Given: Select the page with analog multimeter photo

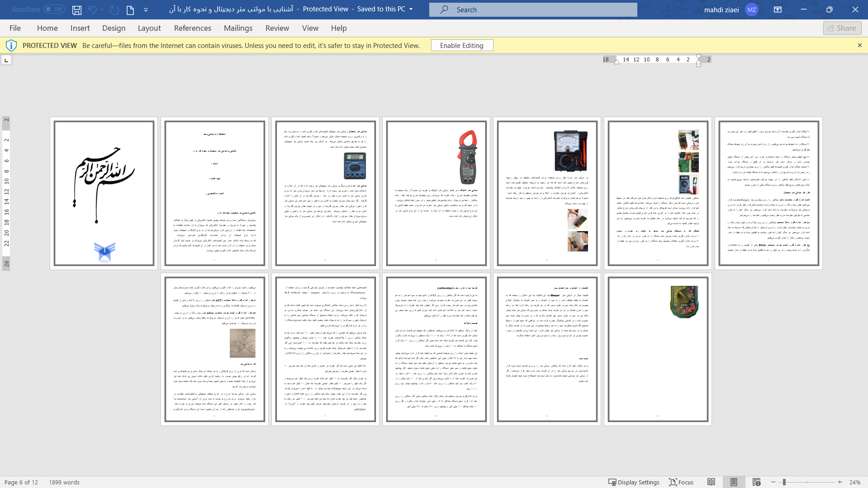Looking at the screenshot, I should (x=547, y=194).
